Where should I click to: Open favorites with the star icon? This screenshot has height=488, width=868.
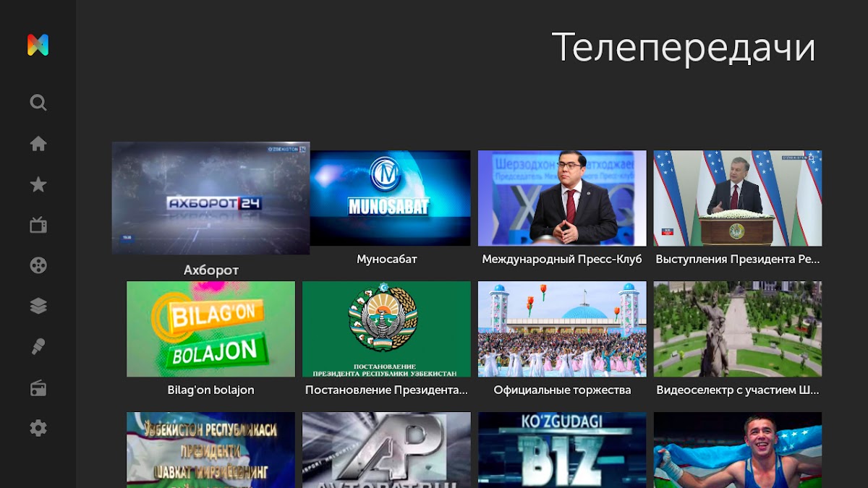point(38,185)
